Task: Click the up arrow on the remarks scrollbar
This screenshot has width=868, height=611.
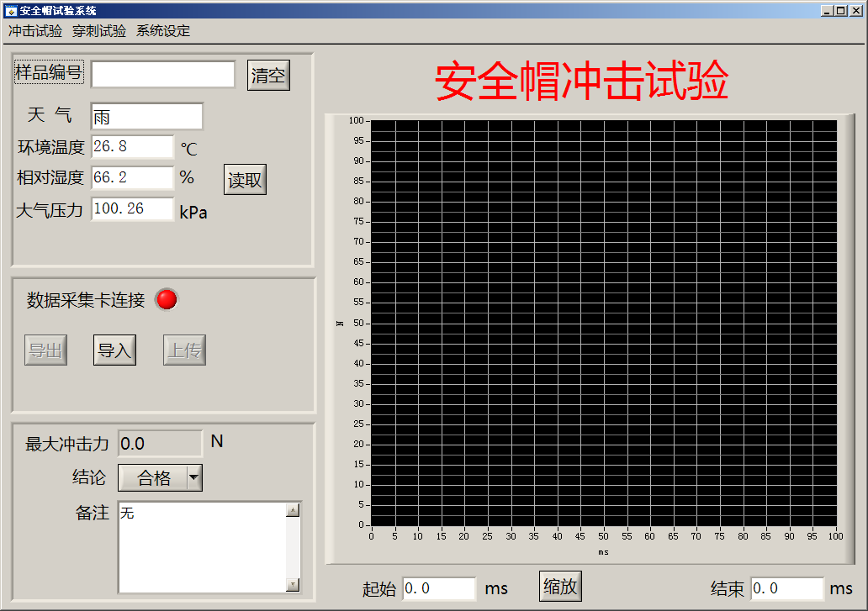Action: click(294, 508)
